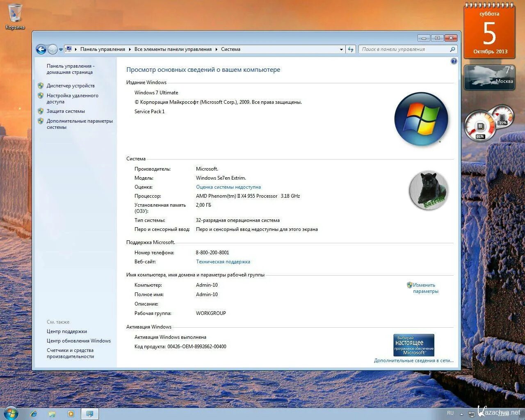
Task: Select Все элементы панели управления breadcrumb
Action: pyautogui.click(x=173, y=49)
